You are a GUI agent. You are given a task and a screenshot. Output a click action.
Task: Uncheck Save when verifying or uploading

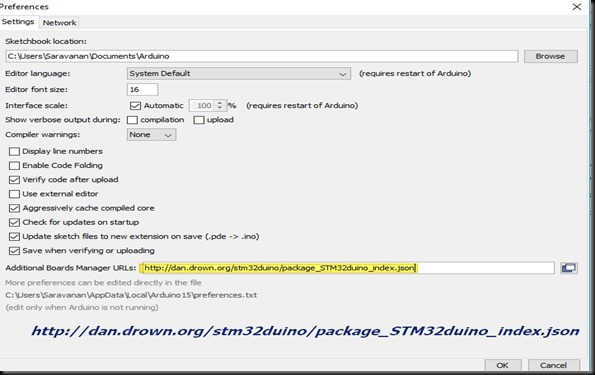pos(14,251)
